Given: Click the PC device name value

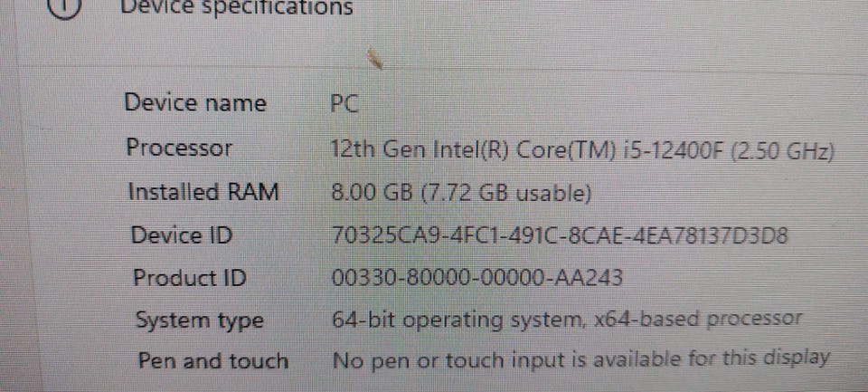Looking at the screenshot, I should 344,104.
